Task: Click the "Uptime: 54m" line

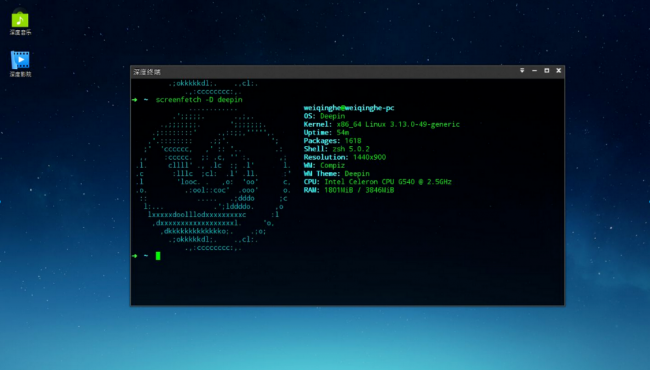Action: click(x=326, y=133)
